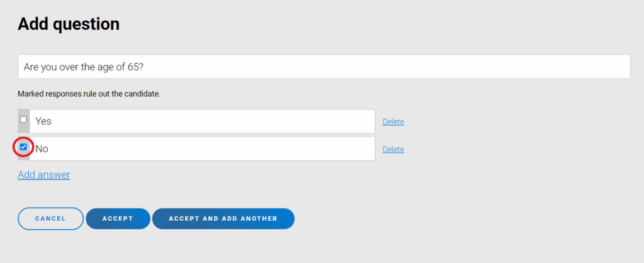Toggle the checkbox beside the No answer

23,147
